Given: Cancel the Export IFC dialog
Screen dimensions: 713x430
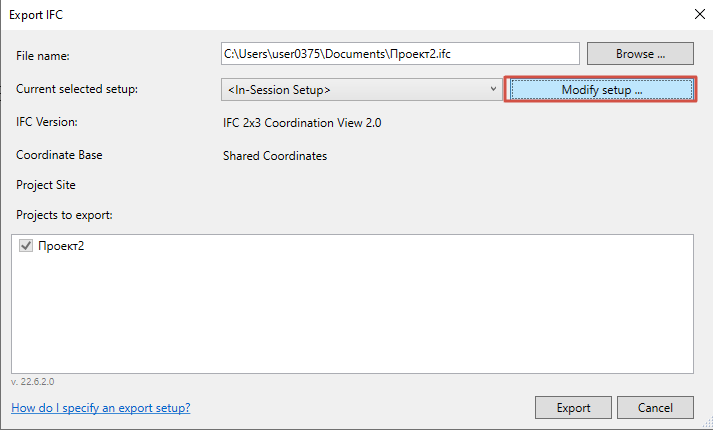Looking at the screenshot, I should tap(655, 407).
